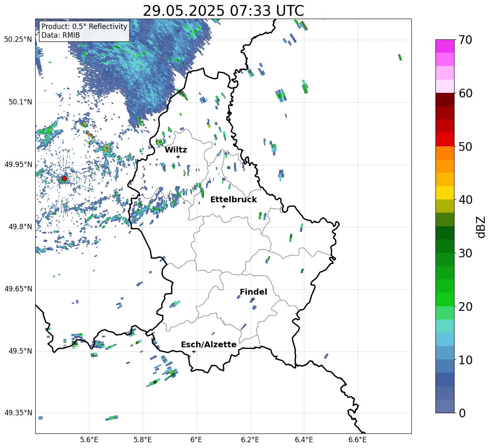Click the 49.5°N latitude label
This screenshot has width=491, height=448.
(x=20, y=351)
